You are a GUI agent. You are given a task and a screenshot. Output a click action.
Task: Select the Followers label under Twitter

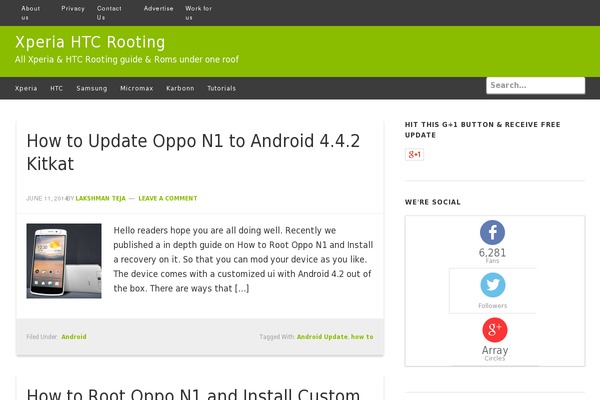(x=492, y=305)
